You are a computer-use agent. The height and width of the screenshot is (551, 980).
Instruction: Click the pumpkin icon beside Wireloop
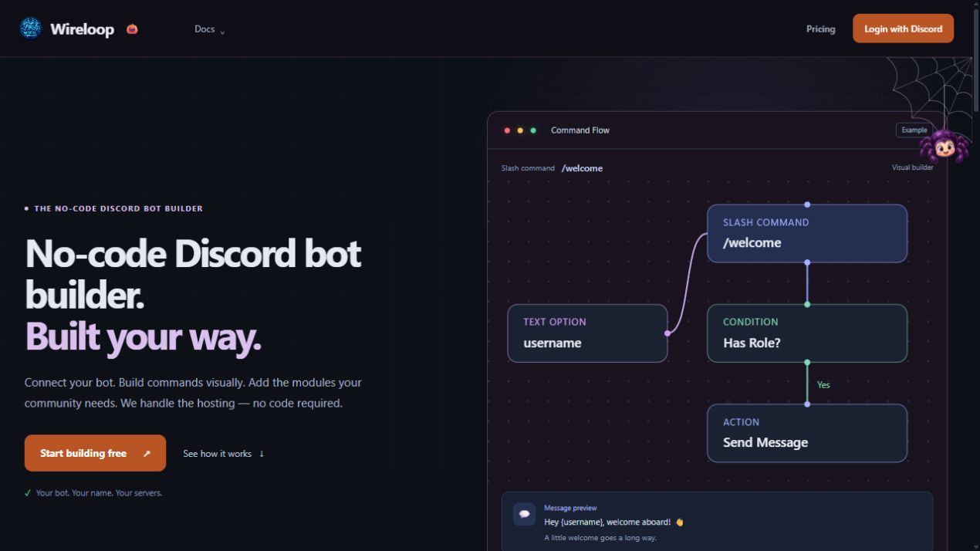click(x=132, y=29)
